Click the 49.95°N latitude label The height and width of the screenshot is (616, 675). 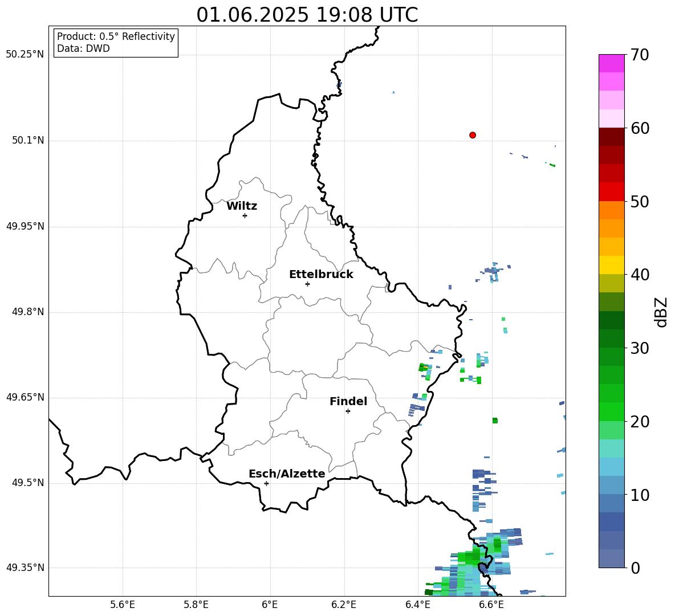(x=25, y=226)
